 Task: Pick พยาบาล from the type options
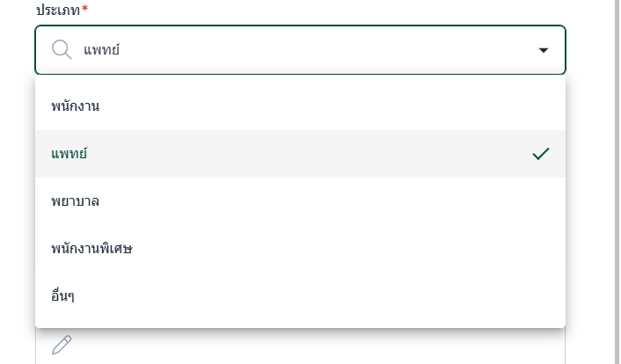(75, 201)
